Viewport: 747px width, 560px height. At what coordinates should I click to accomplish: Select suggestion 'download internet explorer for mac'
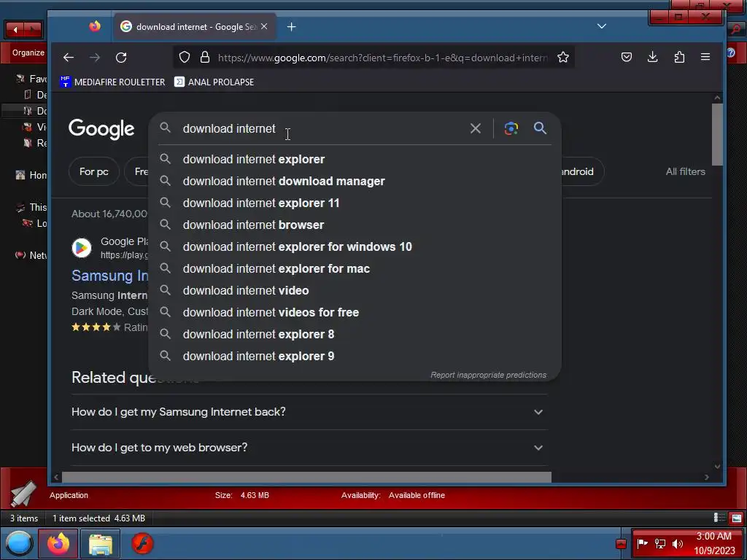click(355, 268)
